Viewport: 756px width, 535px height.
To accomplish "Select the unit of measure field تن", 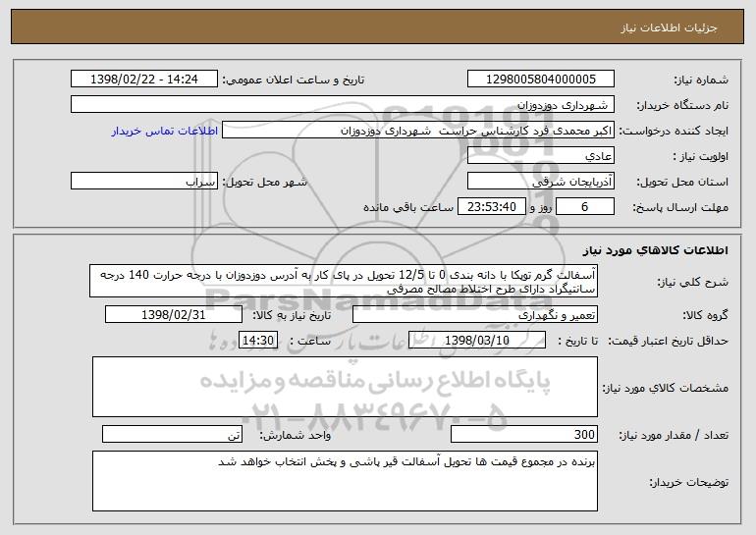I will point(172,434).
